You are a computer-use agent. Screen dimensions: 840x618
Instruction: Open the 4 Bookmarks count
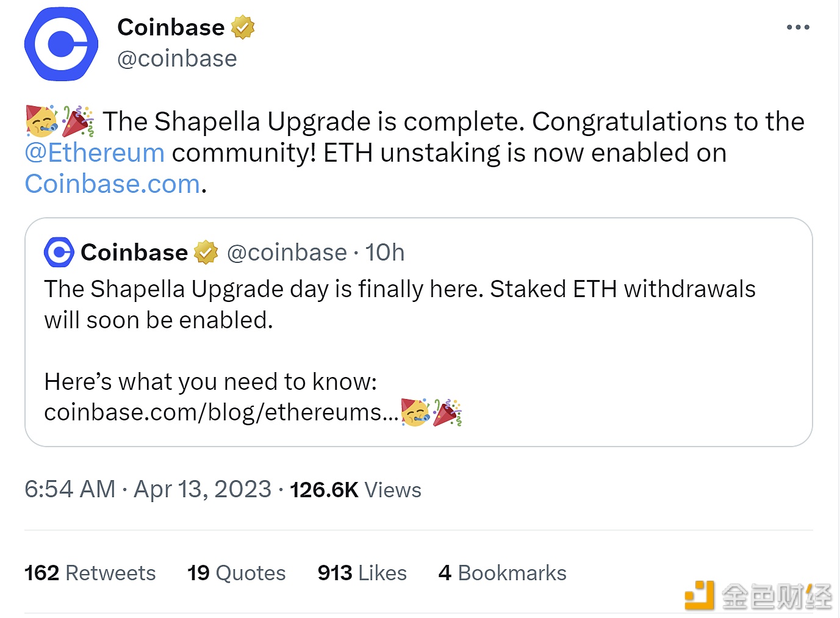(503, 573)
